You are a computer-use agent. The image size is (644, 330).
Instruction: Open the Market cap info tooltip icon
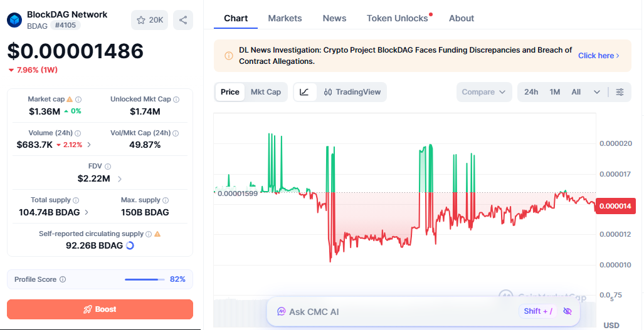[x=78, y=99]
